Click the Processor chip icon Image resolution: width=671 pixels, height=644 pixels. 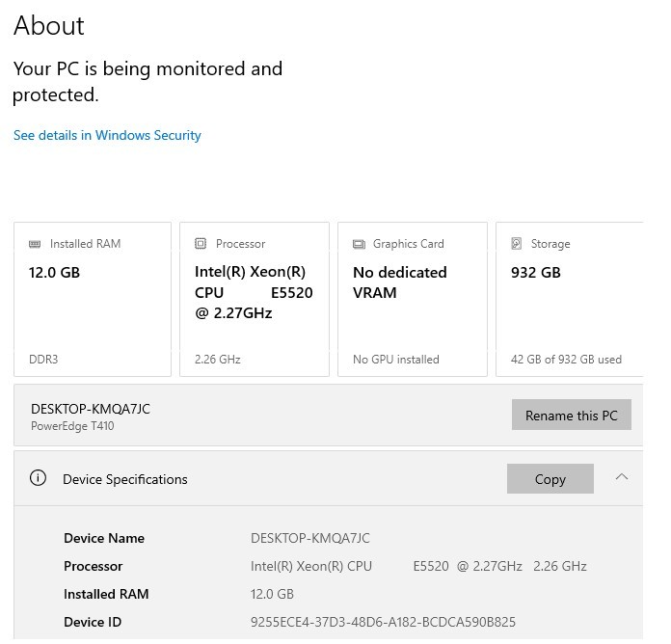[201, 244]
